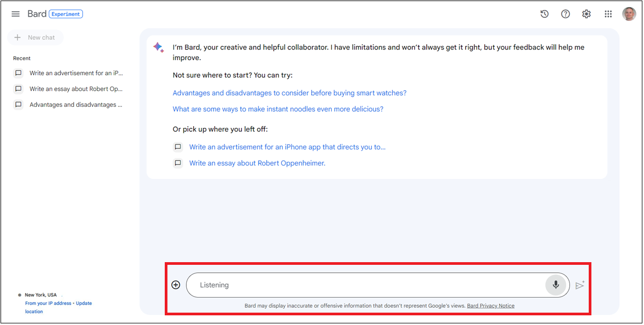Viewport: 644px width, 325px height.
Task: Open the settings gear icon
Action: (587, 14)
